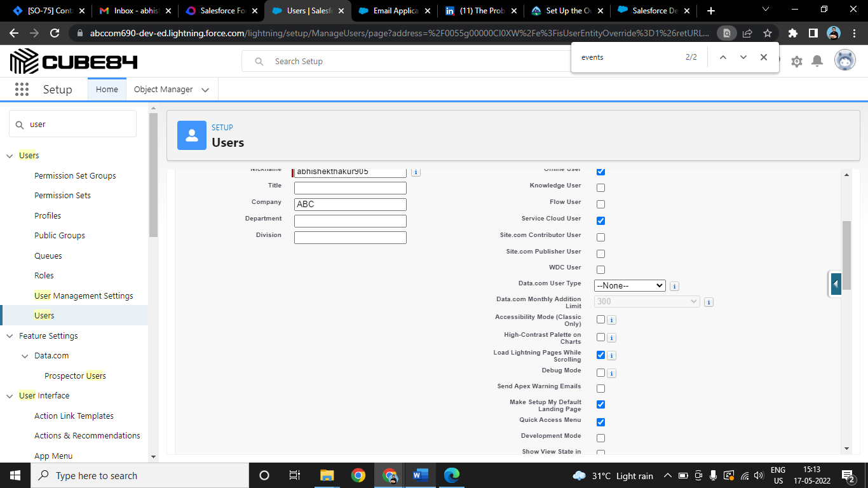Enable the Knowledge User checkbox
The height and width of the screenshot is (488, 868).
(x=600, y=187)
